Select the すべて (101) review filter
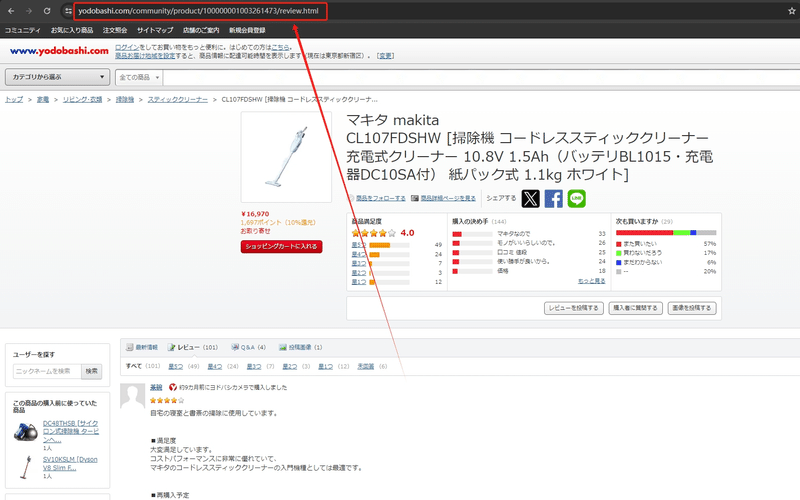Screen dimensions: 800x500 point(143,366)
